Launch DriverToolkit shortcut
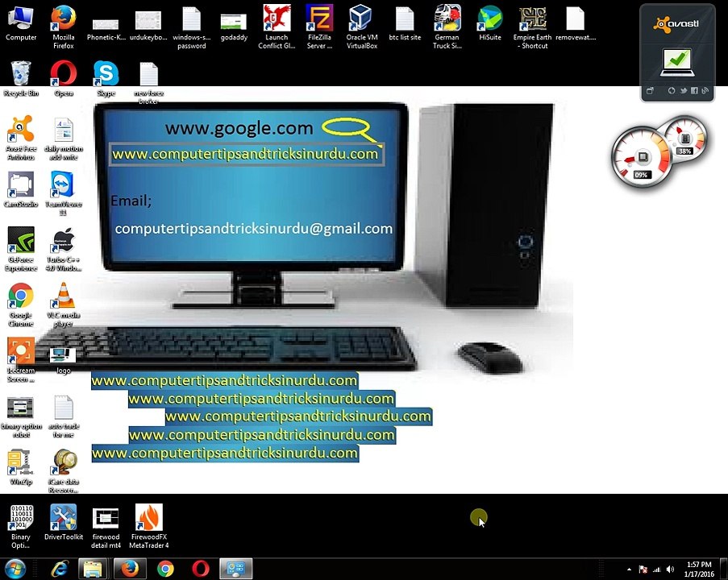This screenshot has width=728, height=580. [x=64, y=523]
